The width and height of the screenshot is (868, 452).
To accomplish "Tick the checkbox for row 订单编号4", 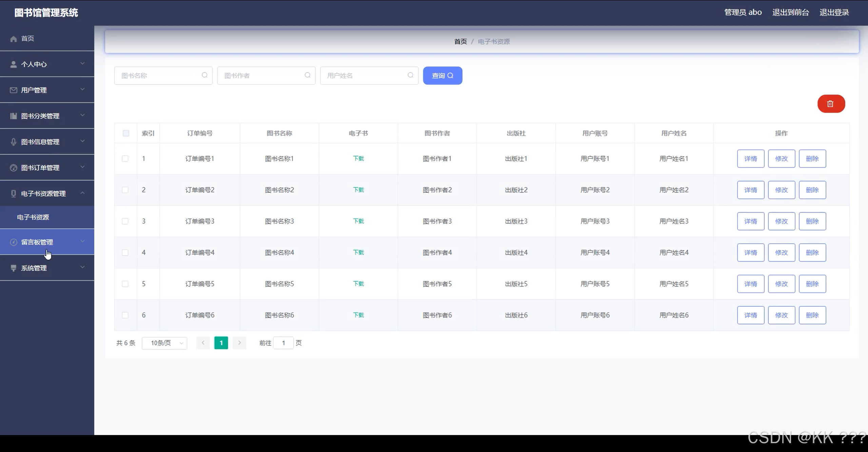I will click(x=125, y=253).
